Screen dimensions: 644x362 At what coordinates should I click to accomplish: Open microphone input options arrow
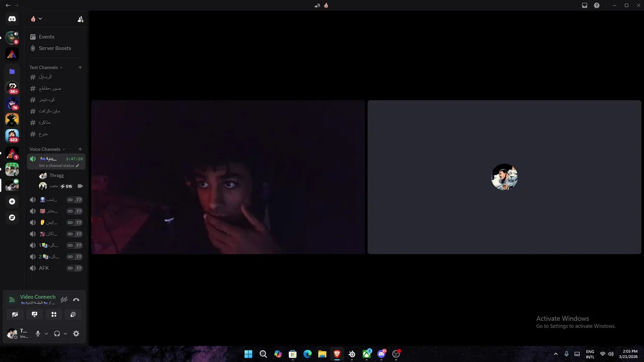tap(46, 333)
